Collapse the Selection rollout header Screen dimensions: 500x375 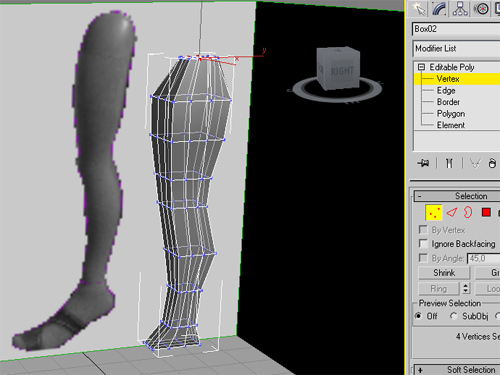(x=457, y=196)
